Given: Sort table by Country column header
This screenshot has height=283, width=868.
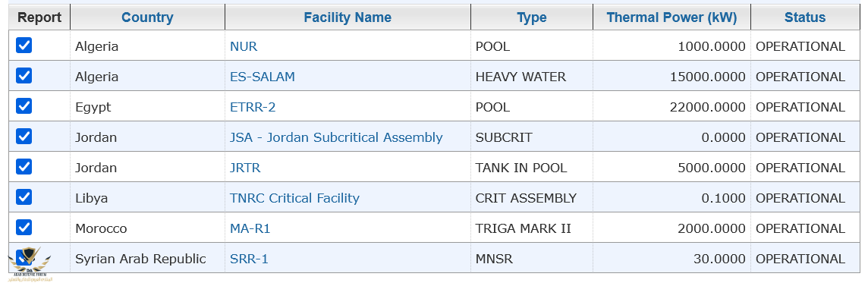Looking at the screenshot, I should coord(147,17).
